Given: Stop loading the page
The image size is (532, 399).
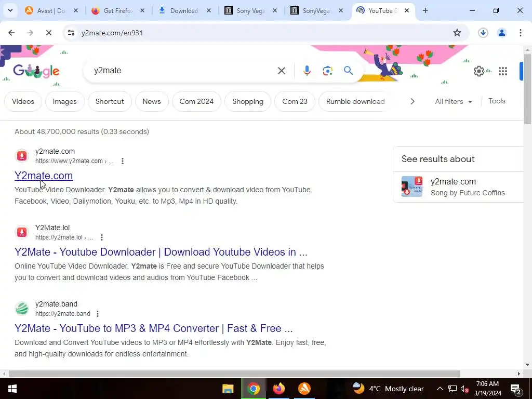Looking at the screenshot, I should coord(48,33).
